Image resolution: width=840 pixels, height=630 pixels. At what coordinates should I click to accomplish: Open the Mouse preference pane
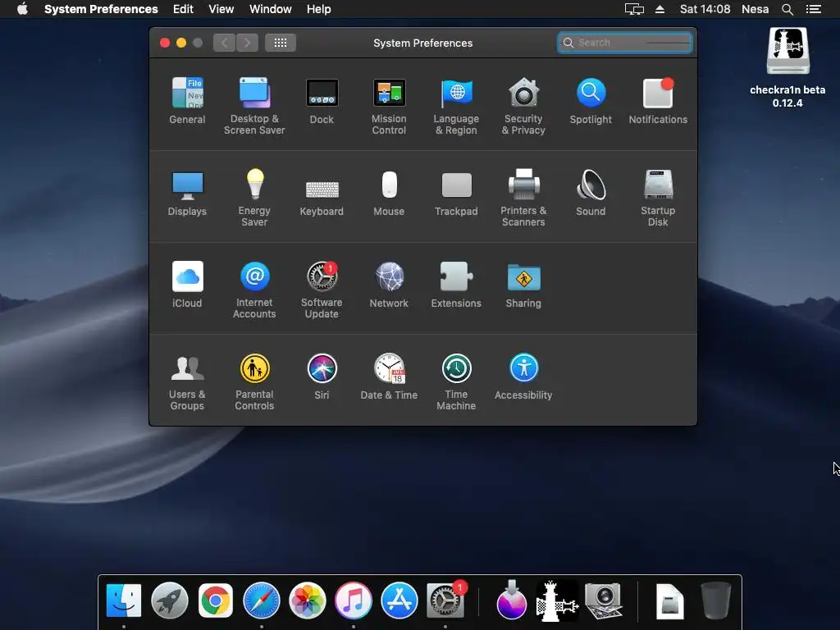coord(389,194)
